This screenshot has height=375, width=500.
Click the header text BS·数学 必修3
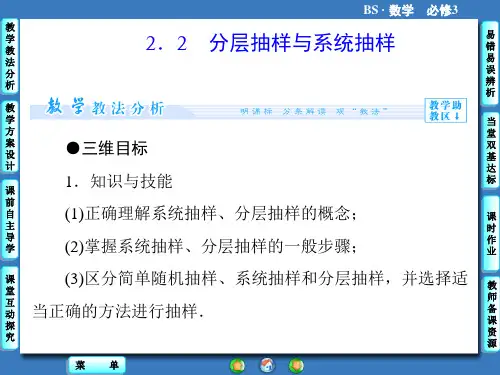[410, 10]
